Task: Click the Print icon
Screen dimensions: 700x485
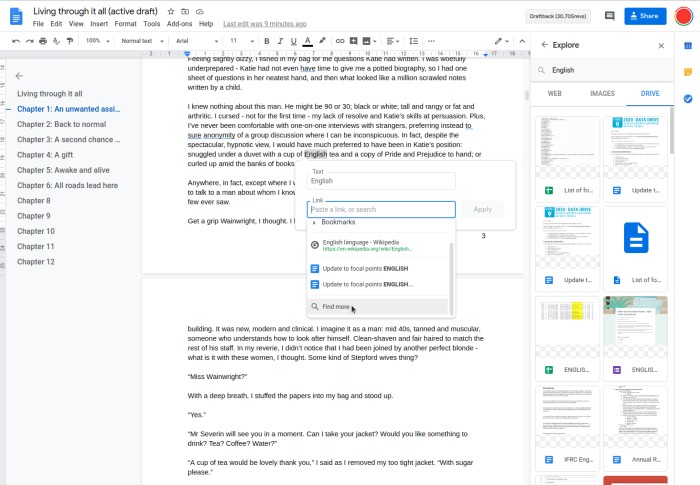Action: 43,41
